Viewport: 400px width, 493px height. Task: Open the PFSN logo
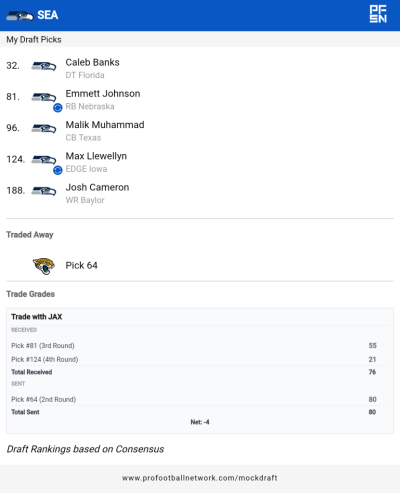[x=378, y=14]
